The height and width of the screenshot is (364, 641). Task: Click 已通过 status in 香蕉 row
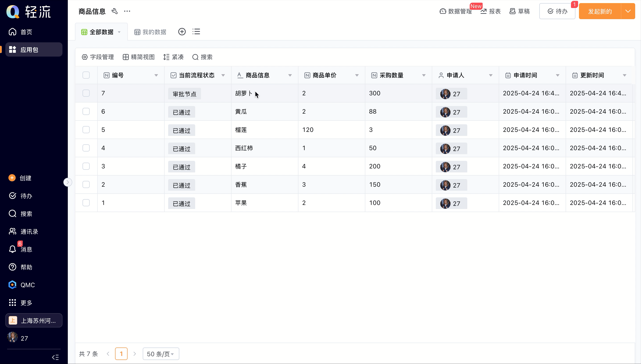[182, 185]
